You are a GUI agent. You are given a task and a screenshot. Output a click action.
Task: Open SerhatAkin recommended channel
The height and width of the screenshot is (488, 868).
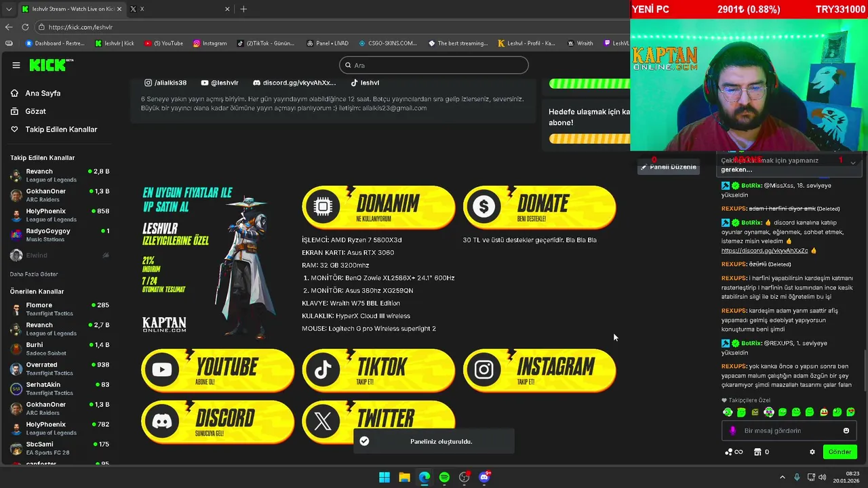(60, 388)
